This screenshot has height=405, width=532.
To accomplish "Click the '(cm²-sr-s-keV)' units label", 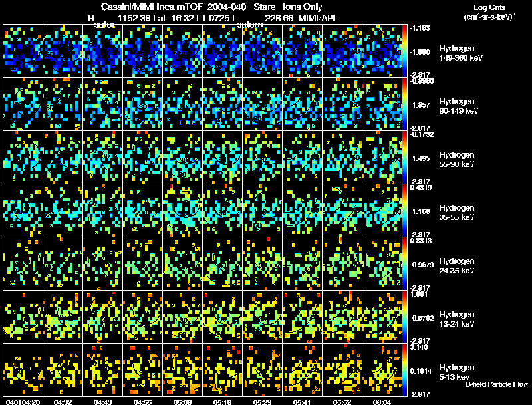I will pos(489,17).
